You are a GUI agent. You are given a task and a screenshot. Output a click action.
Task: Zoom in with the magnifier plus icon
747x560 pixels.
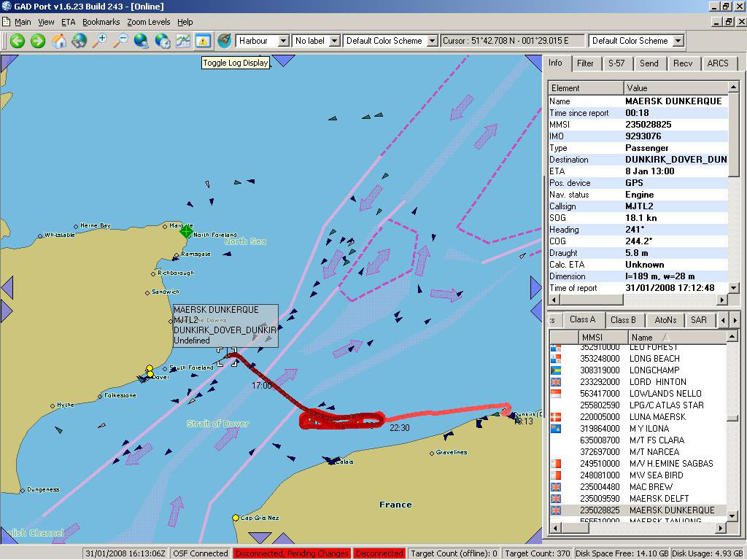[x=99, y=41]
